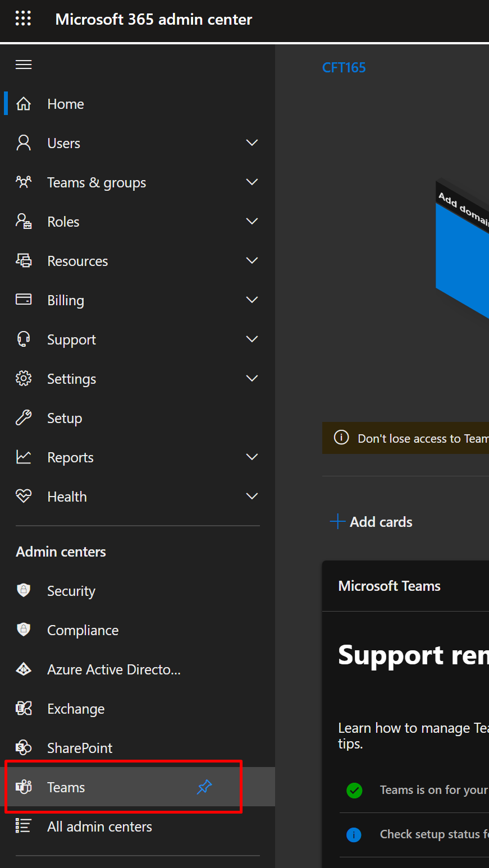Expand the Users section
Image resolution: width=489 pixels, height=868 pixels.
252,143
